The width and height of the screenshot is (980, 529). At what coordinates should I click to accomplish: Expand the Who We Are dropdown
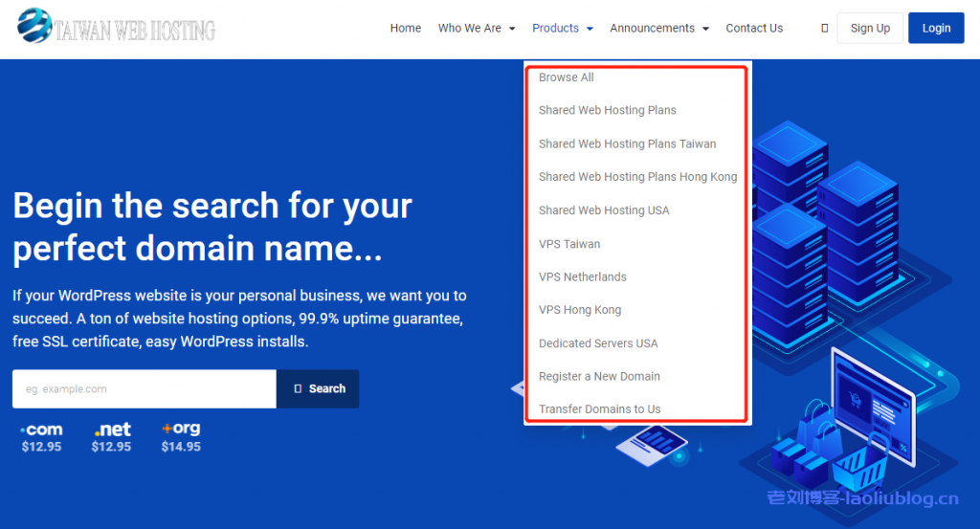click(477, 29)
